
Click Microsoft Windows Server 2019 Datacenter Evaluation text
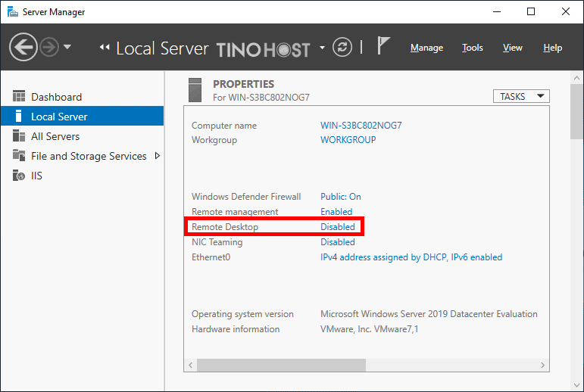pos(429,314)
